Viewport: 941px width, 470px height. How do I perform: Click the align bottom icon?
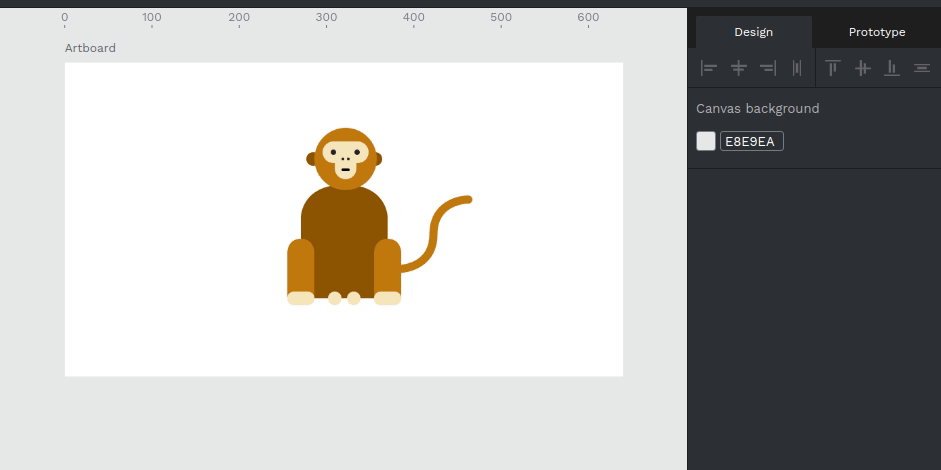point(892,68)
